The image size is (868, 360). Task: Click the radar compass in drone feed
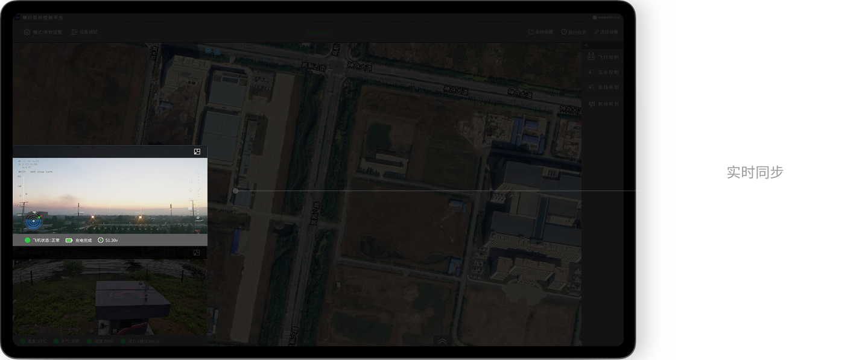[33, 221]
